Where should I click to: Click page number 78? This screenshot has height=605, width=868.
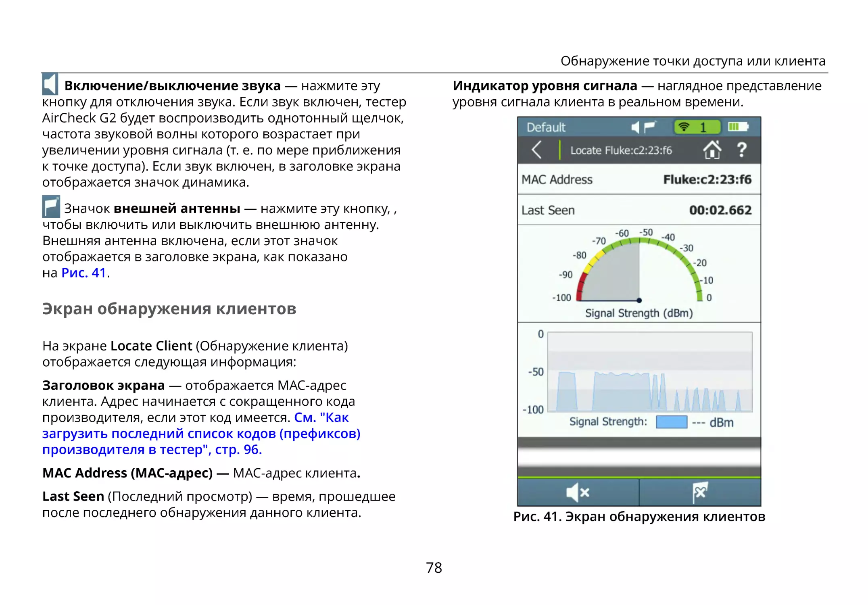[434, 568]
